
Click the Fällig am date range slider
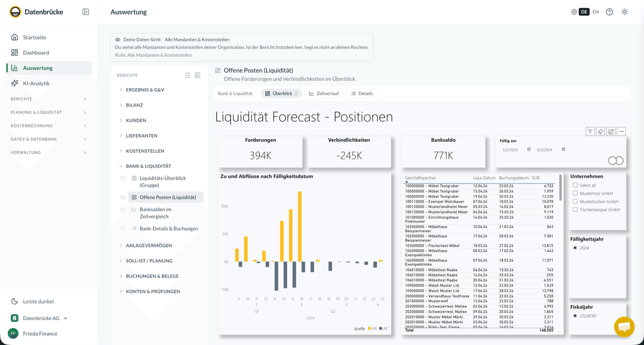tap(561, 161)
